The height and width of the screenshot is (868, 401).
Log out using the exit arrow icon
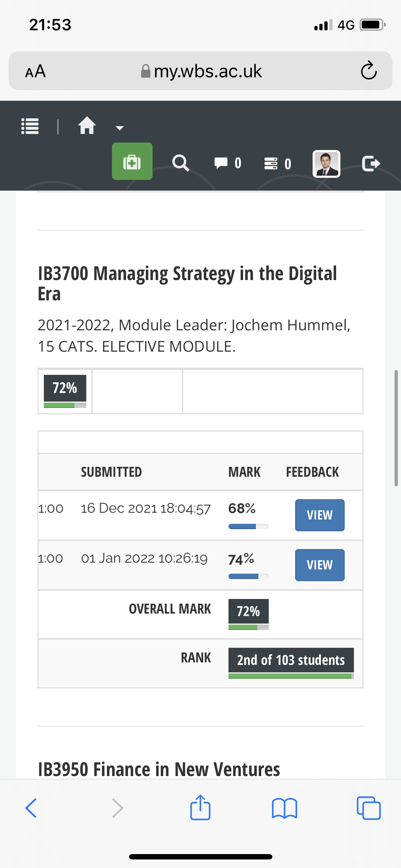point(371,164)
